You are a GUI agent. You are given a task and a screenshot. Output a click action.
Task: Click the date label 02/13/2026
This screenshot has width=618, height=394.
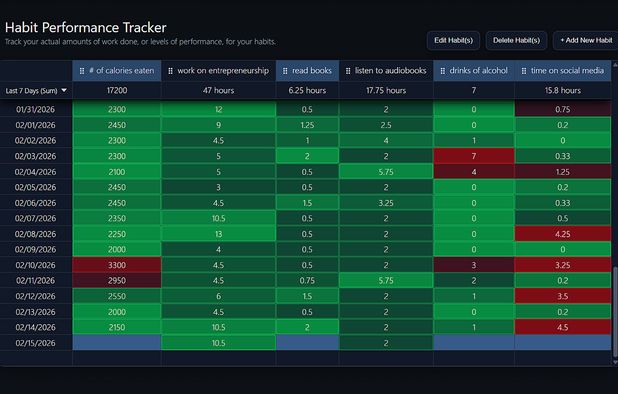pos(35,312)
